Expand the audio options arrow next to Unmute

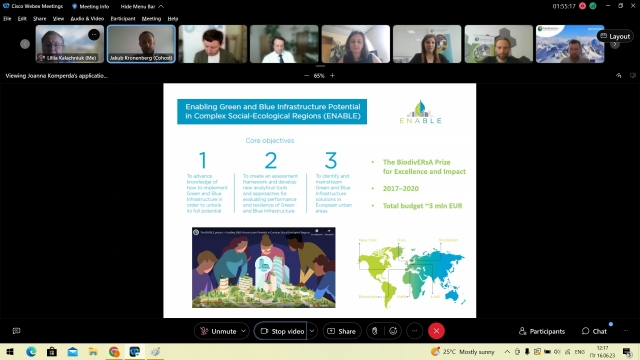tap(243, 331)
